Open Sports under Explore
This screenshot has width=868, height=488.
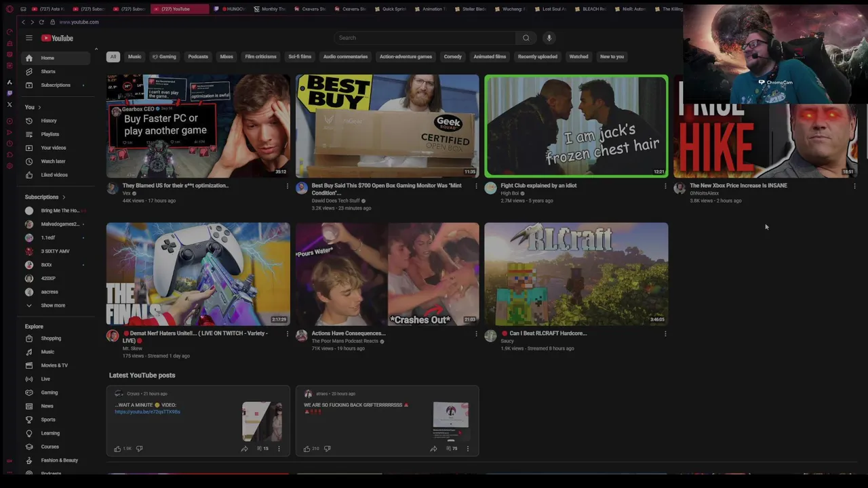pyautogui.click(x=56, y=420)
